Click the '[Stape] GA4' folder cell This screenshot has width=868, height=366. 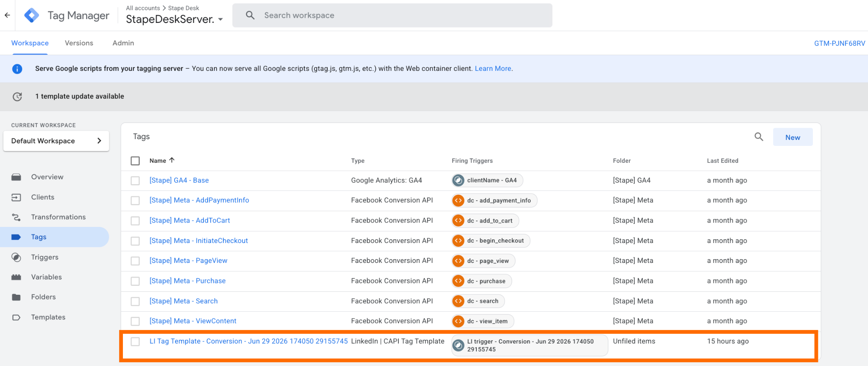coord(632,180)
